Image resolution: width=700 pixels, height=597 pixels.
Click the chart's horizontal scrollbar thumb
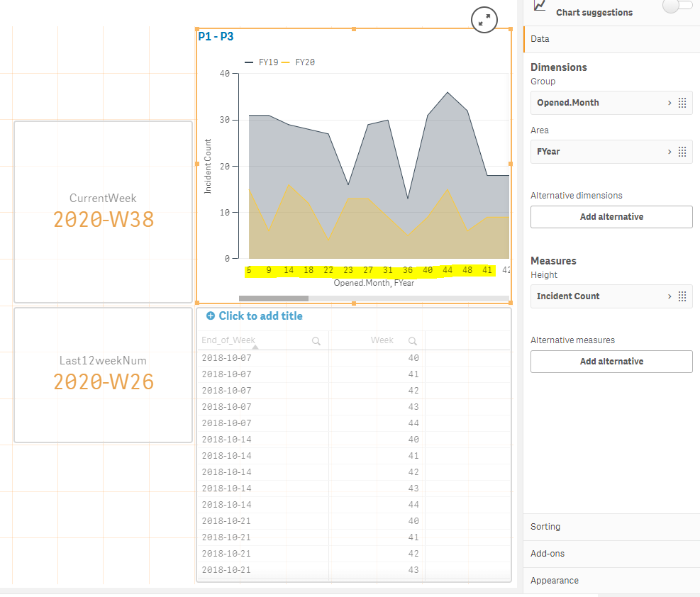(274, 298)
